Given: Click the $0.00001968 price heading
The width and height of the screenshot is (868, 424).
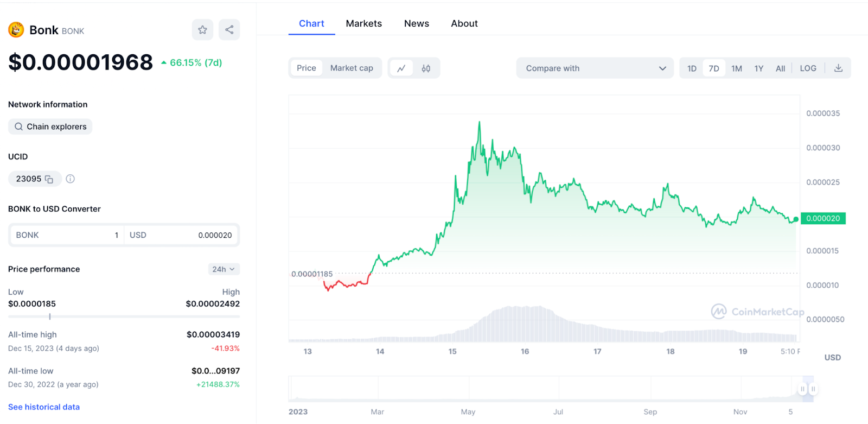Looking at the screenshot, I should point(80,62).
